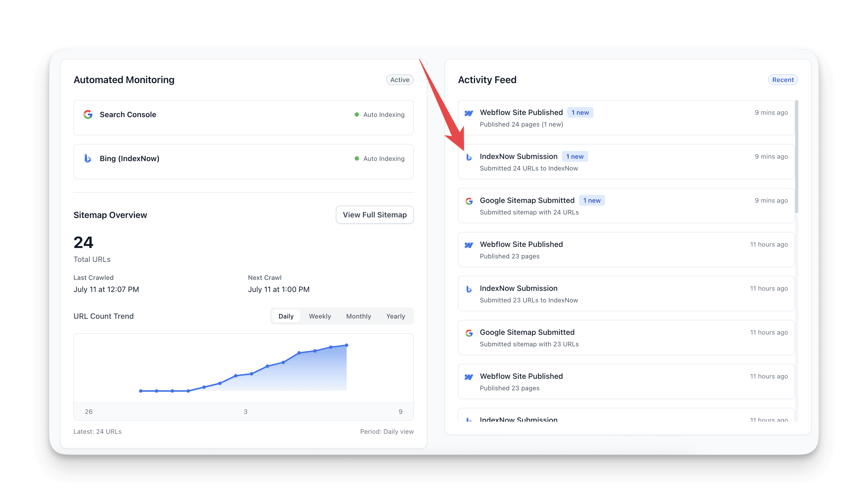Click the Activity Feed scrollbar
This screenshot has width=868, height=504.
796,157
